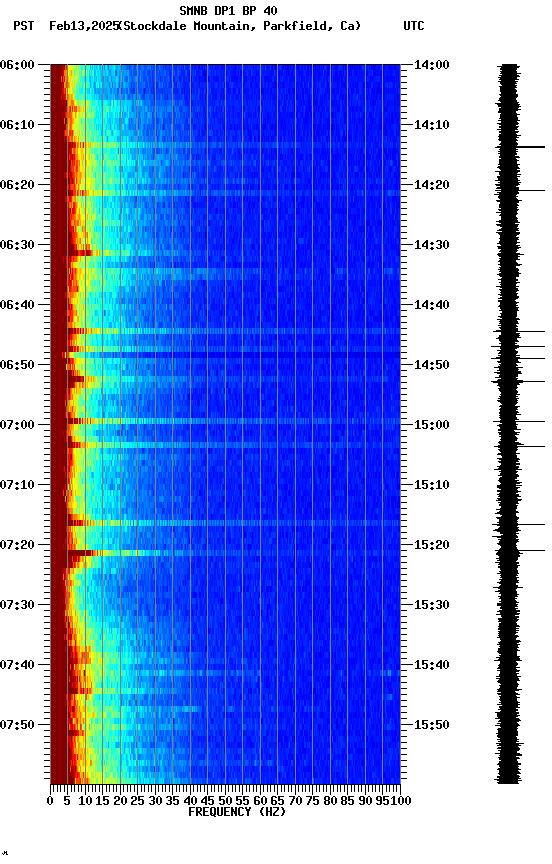Click the '15:00' UTC time label

tap(432, 425)
